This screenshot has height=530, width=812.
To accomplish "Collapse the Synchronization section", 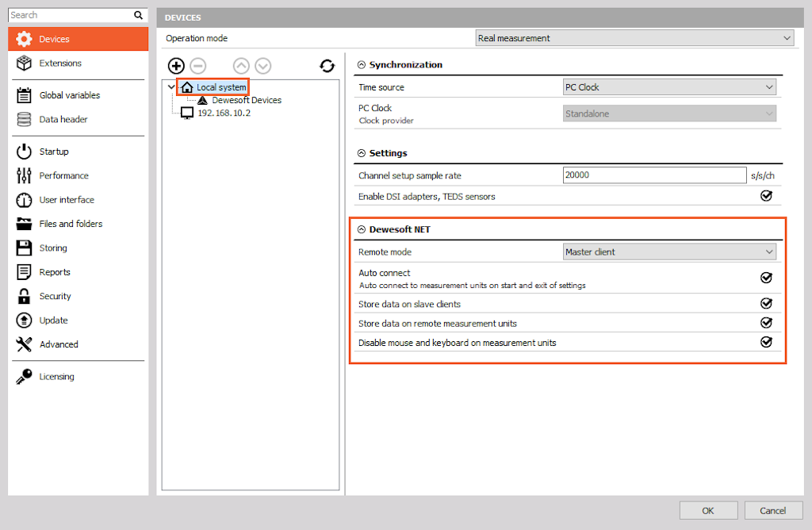I will pyautogui.click(x=362, y=65).
